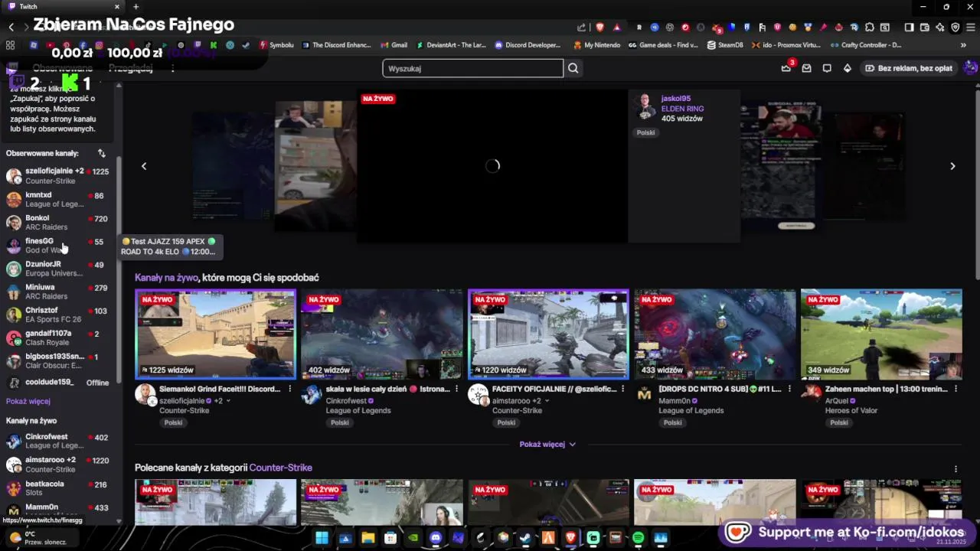
Task: Open kmntxd channel in followed list
Action: click(x=57, y=199)
